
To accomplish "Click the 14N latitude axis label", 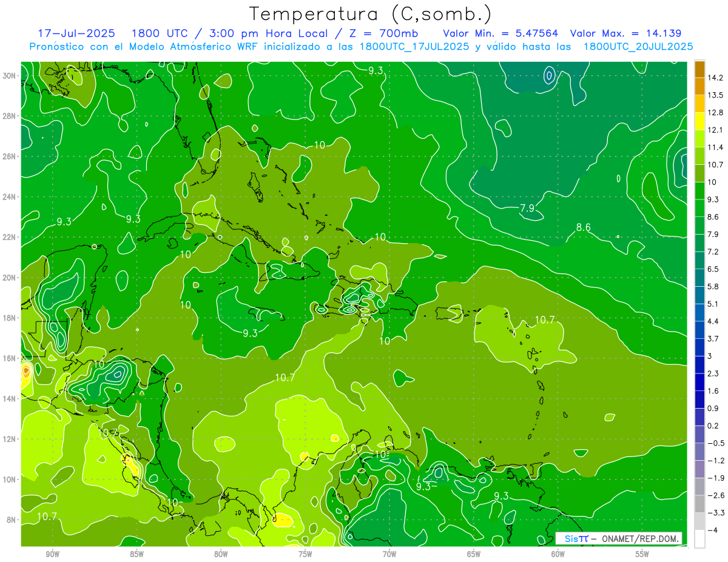I will 10,398.
